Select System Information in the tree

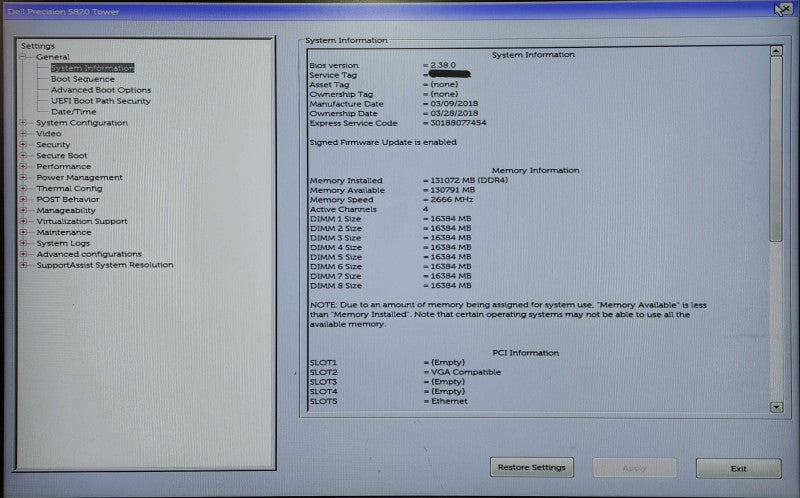click(92, 68)
